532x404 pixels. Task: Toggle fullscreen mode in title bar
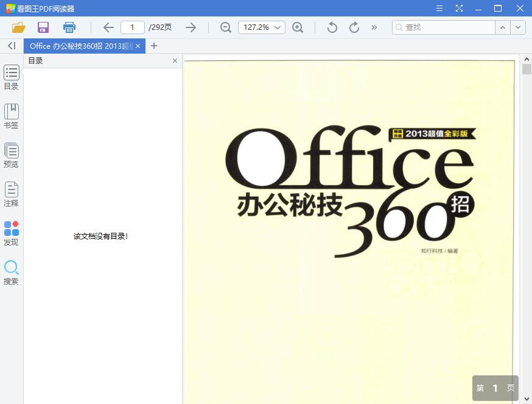tap(459, 8)
